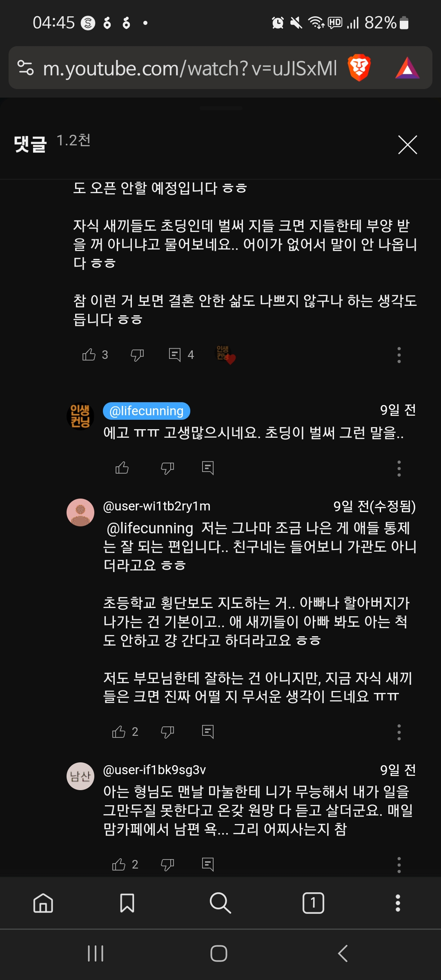441x980 pixels.
Task: Reply to @user-wi1tb2ry1m comment
Action: pos(208,732)
